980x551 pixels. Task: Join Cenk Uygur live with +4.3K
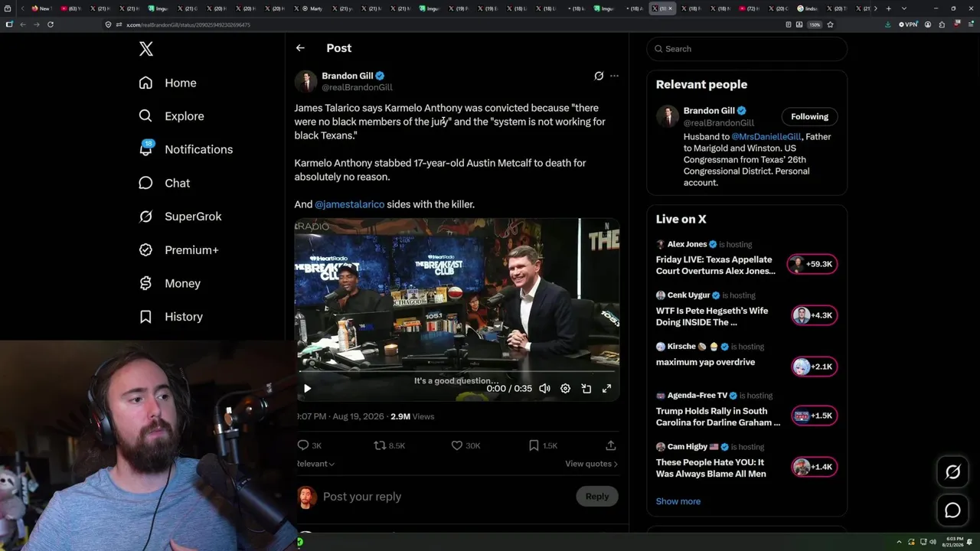812,315
